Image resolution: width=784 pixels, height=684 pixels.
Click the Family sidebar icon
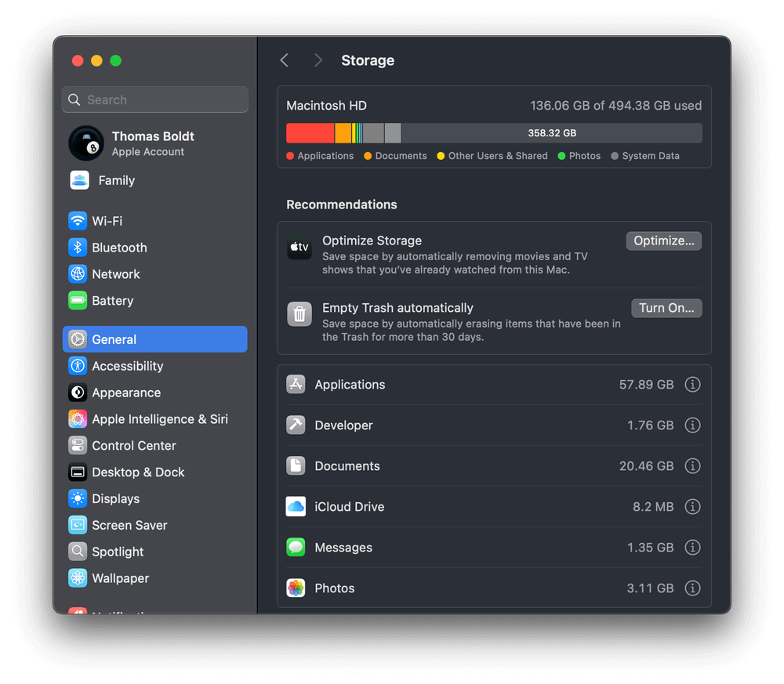pos(79,180)
